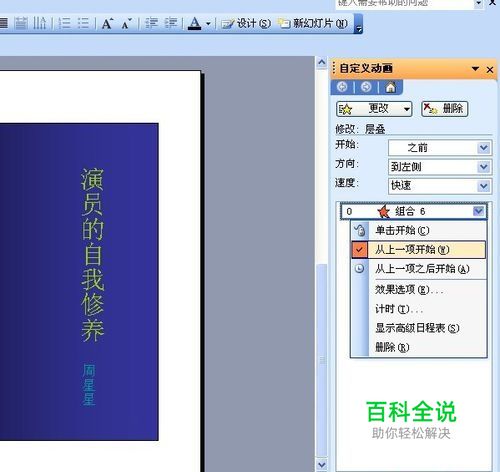Click the clock icon beside 从上一项之后开始
The image size is (500, 472).
tap(359, 269)
